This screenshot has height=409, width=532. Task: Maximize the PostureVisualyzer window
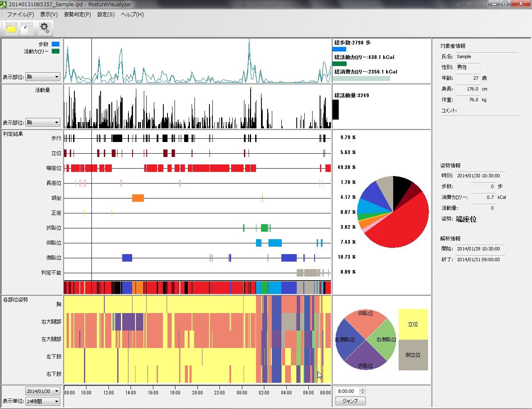(505, 3)
